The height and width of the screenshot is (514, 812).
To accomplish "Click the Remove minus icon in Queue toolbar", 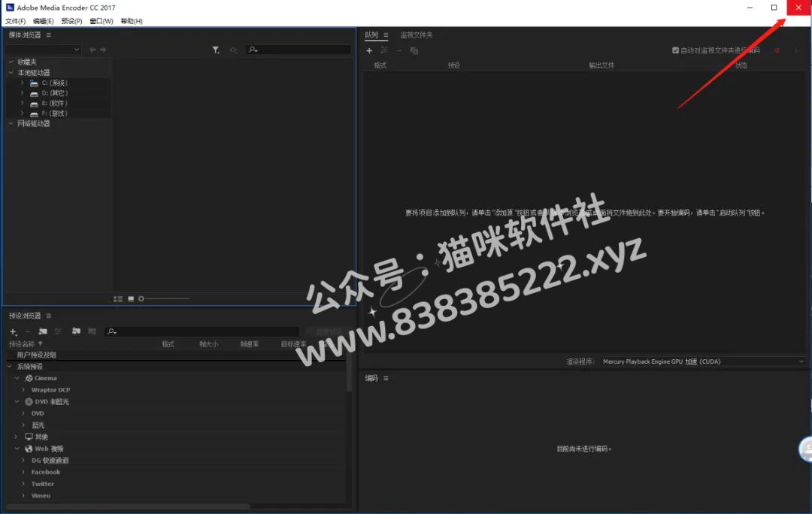I will coord(399,51).
